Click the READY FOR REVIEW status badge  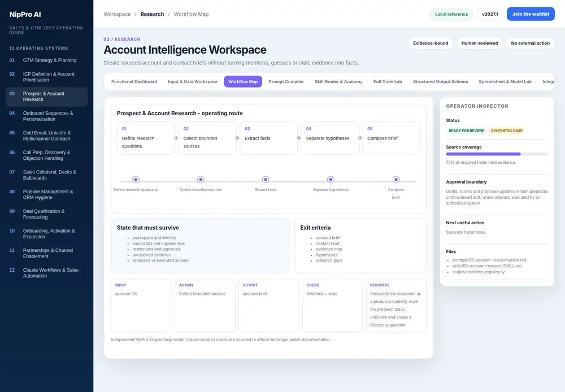pyautogui.click(x=466, y=131)
